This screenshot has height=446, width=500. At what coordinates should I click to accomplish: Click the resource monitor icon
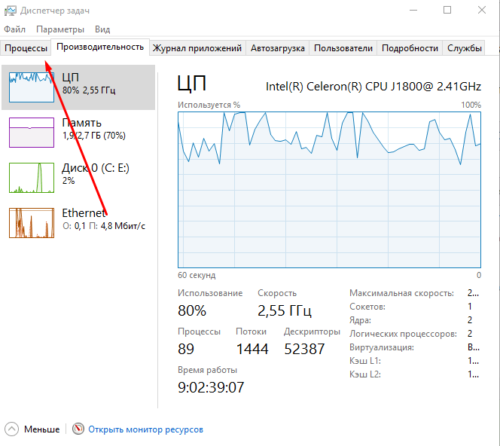pos(78,429)
